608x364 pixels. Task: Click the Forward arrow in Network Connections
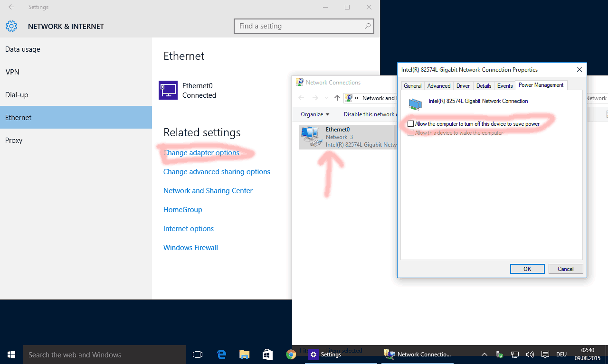(x=315, y=98)
